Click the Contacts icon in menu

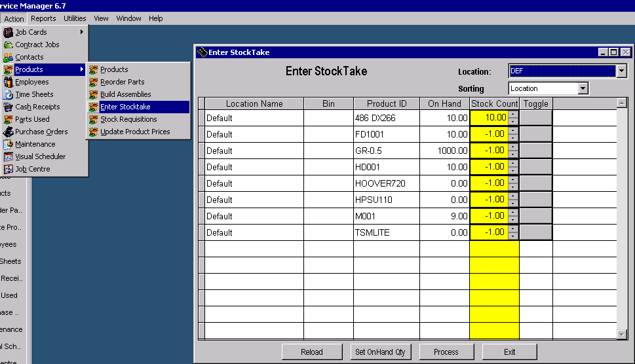[x=9, y=57]
